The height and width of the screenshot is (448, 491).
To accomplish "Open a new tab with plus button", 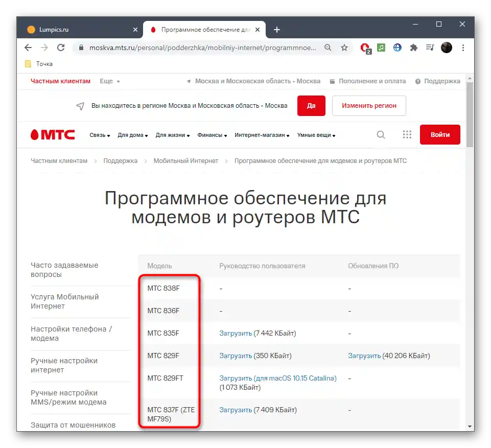I will click(x=277, y=30).
